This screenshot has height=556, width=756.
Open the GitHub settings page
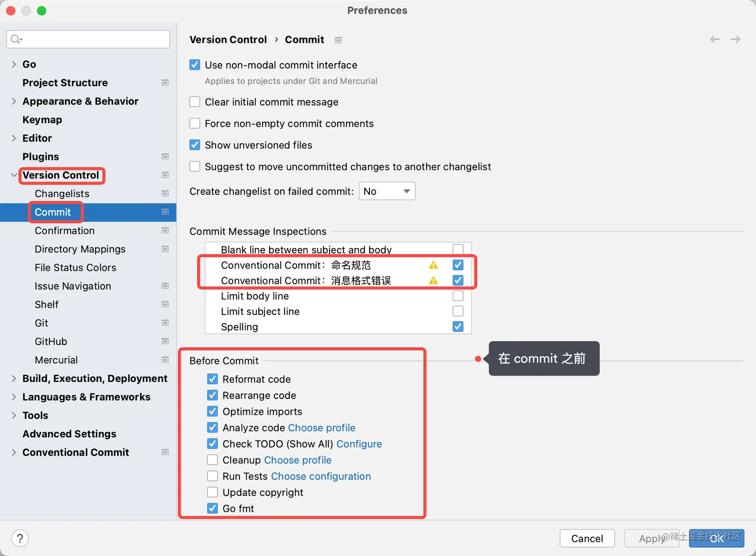(51, 341)
